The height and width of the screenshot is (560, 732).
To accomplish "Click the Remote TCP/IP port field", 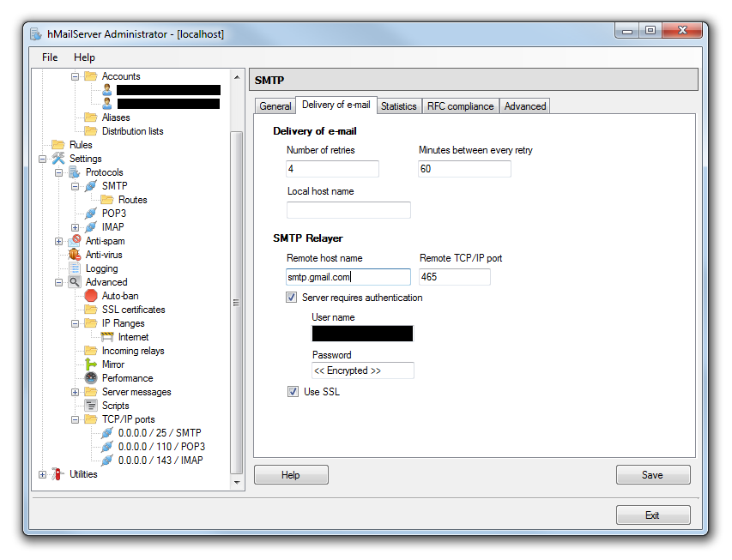I will (454, 277).
